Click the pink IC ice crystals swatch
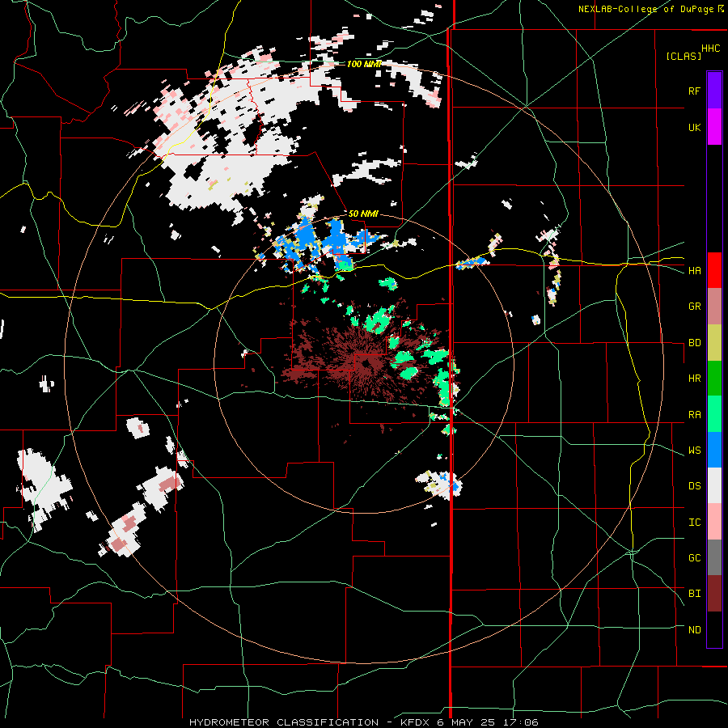 pos(714,522)
